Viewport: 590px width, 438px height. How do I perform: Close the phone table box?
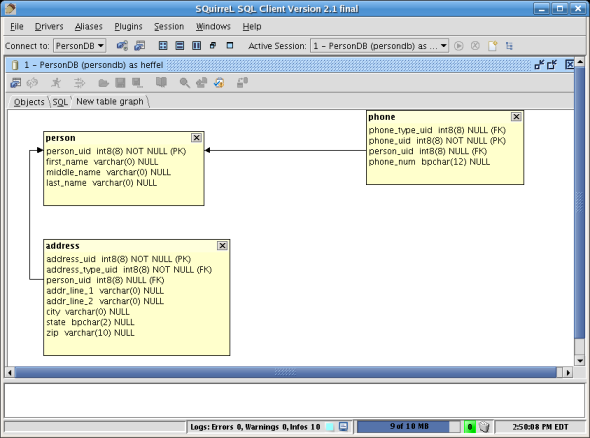point(516,117)
